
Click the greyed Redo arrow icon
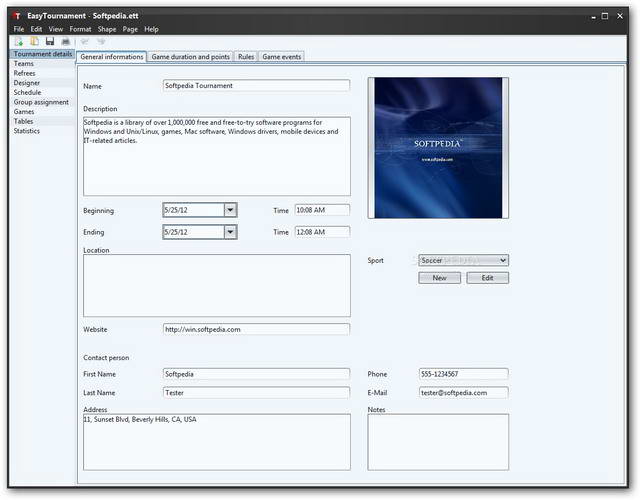tap(101, 42)
